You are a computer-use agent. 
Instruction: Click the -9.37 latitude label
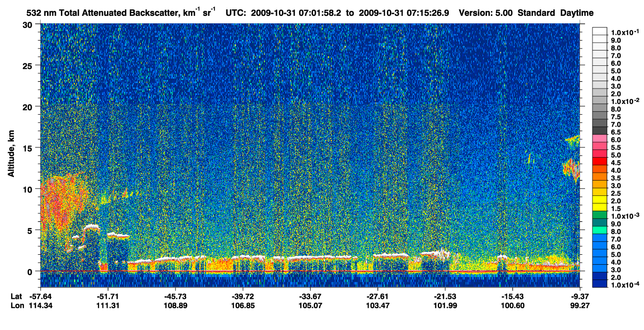[581, 296]
